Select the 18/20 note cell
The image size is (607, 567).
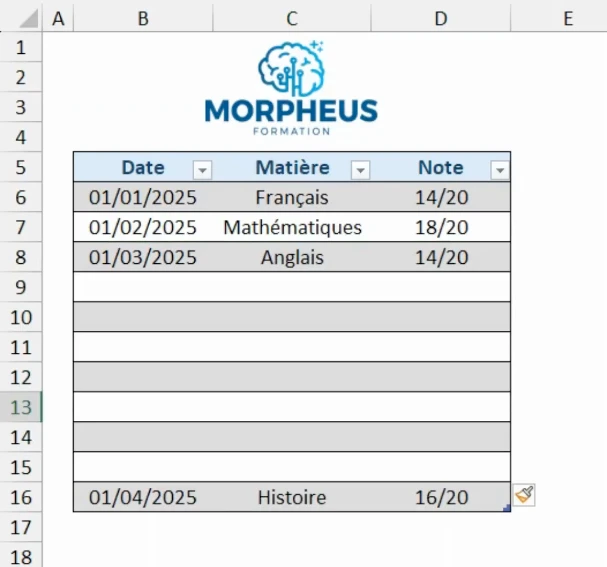click(x=441, y=227)
